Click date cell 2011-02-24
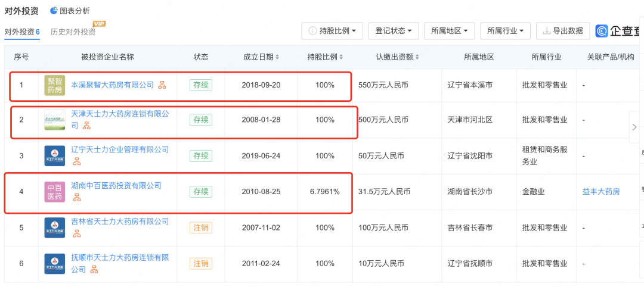This screenshot has width=644, height=287. 261,264
